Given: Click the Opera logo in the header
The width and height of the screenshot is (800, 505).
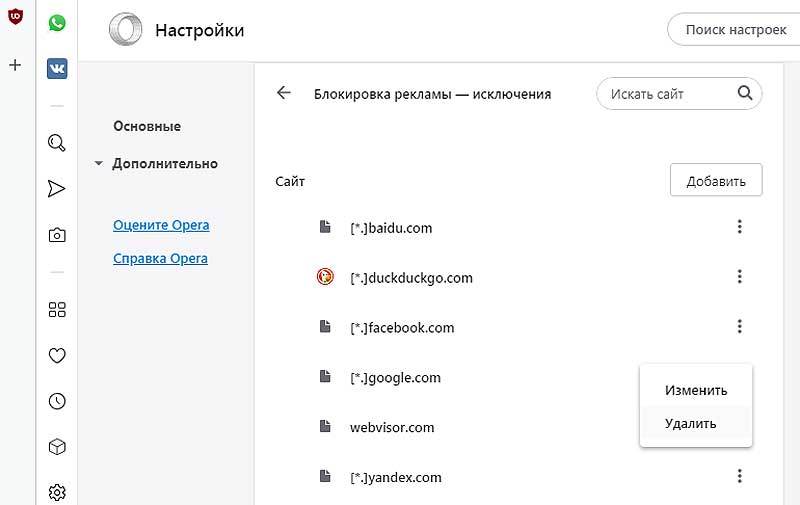Looking at the screenshot, I should (126, 29).
